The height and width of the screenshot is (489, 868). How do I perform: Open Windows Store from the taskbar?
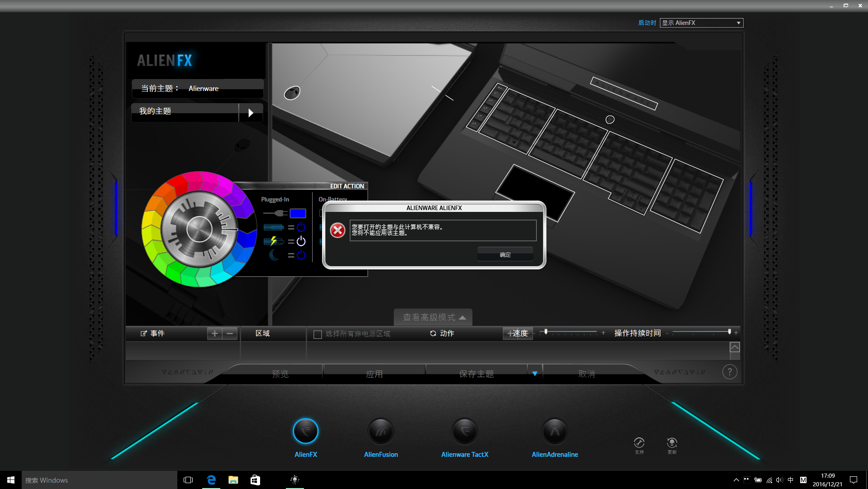pyautogui.click(x=255, y=480)
